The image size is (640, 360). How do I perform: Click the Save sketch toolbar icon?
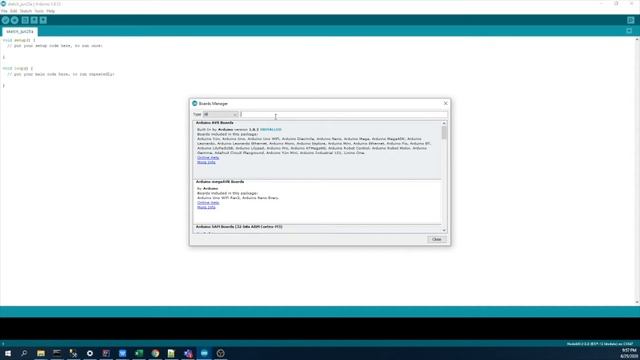click(43, 20)
